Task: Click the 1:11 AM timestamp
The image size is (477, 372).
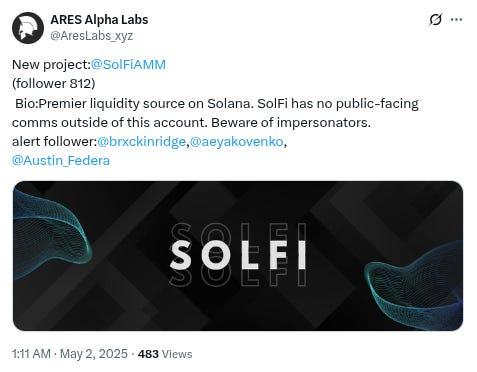Action: coord(31,354)
